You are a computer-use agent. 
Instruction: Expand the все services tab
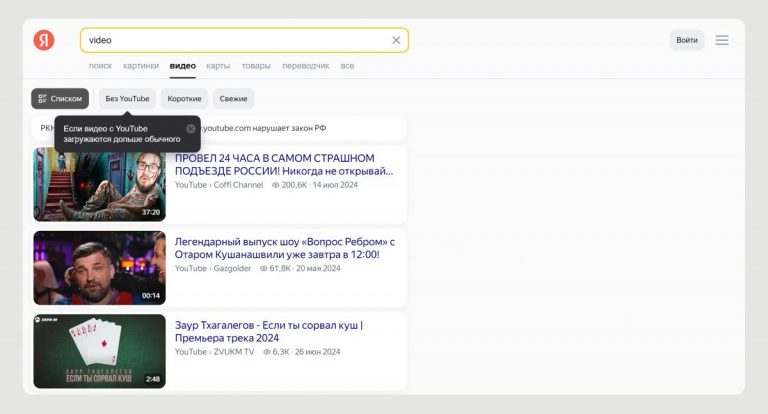[347, 66]
